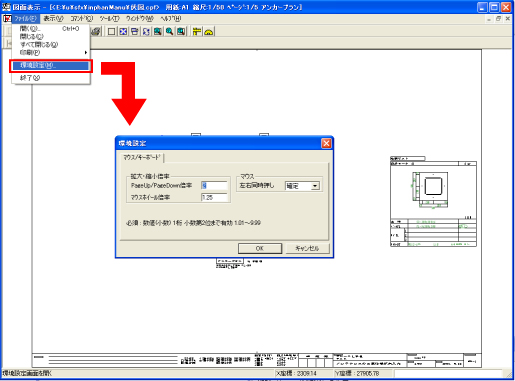515x381 pixels.
Task: Open the 表示(V) menu
Action: coord(53,18)
